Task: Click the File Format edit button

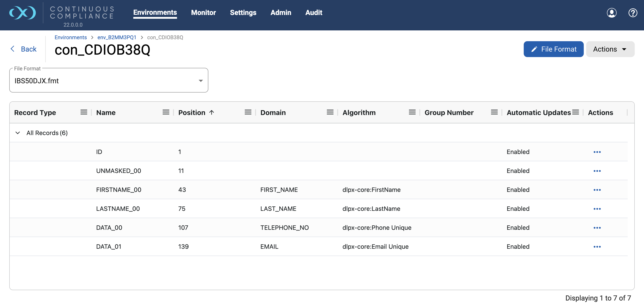Action: click(553, 49)
